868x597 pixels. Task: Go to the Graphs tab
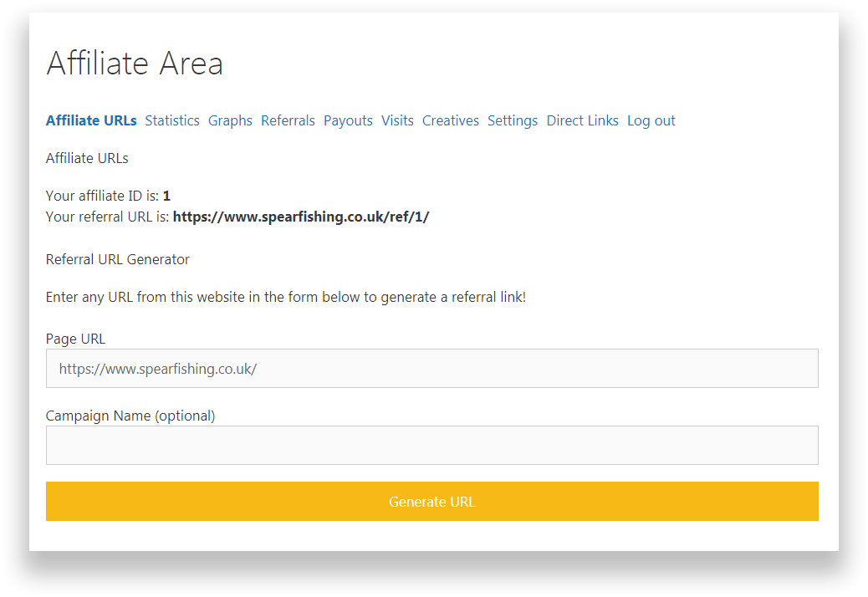coord(230,120)
